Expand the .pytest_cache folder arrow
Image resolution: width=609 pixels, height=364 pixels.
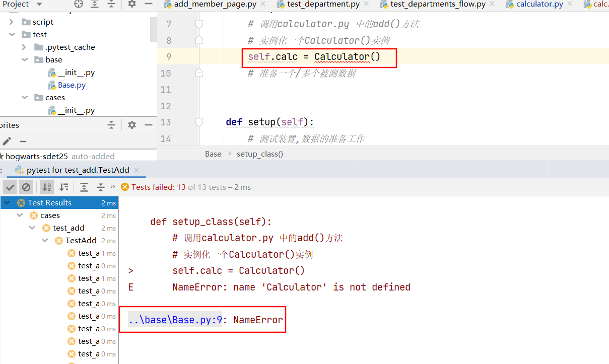[24, 47]
